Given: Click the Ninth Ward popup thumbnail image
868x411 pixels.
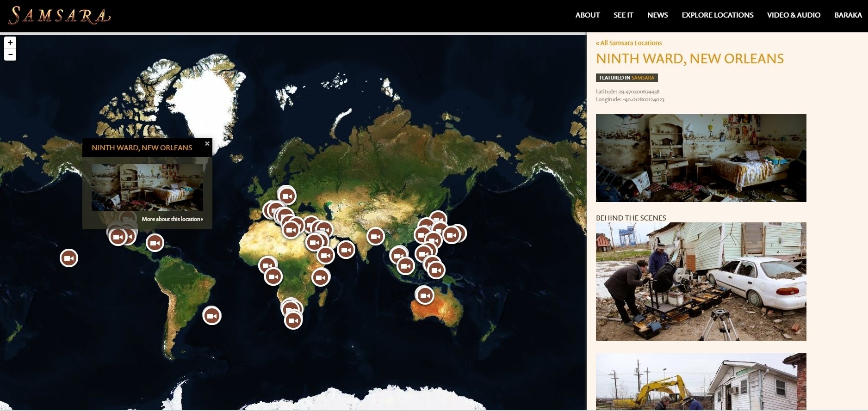Looking at the screenshot, I should 147,187.
